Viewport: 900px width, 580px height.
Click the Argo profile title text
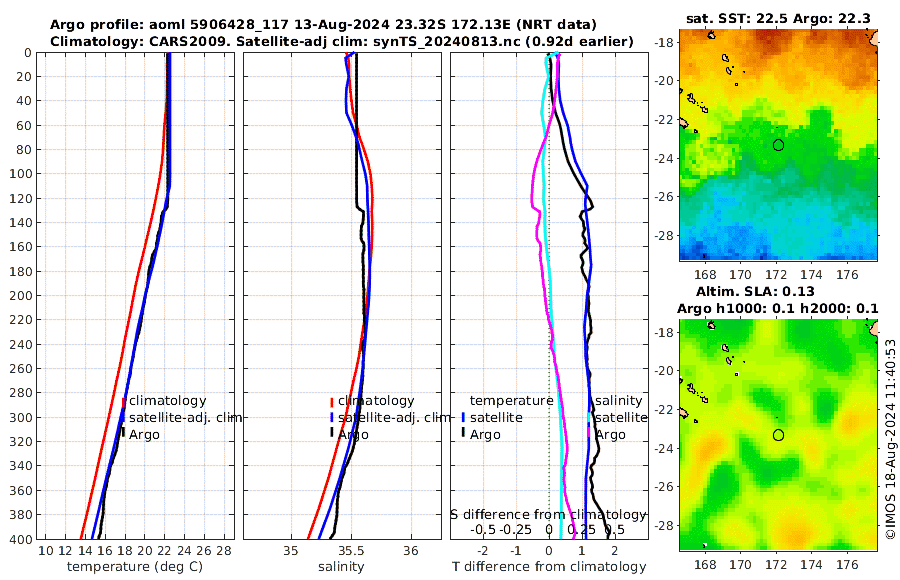(x=323, y=25)
